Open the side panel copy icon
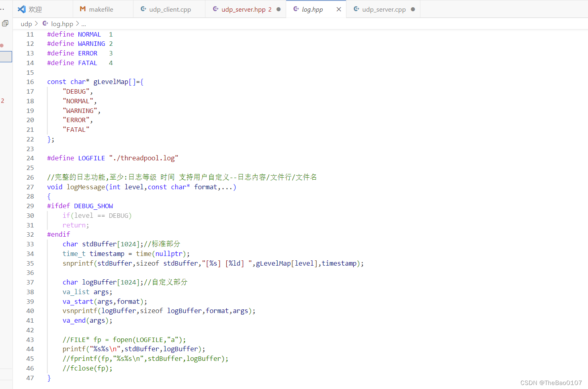This screenshot has width=588, height=389. tap(5, 23)
